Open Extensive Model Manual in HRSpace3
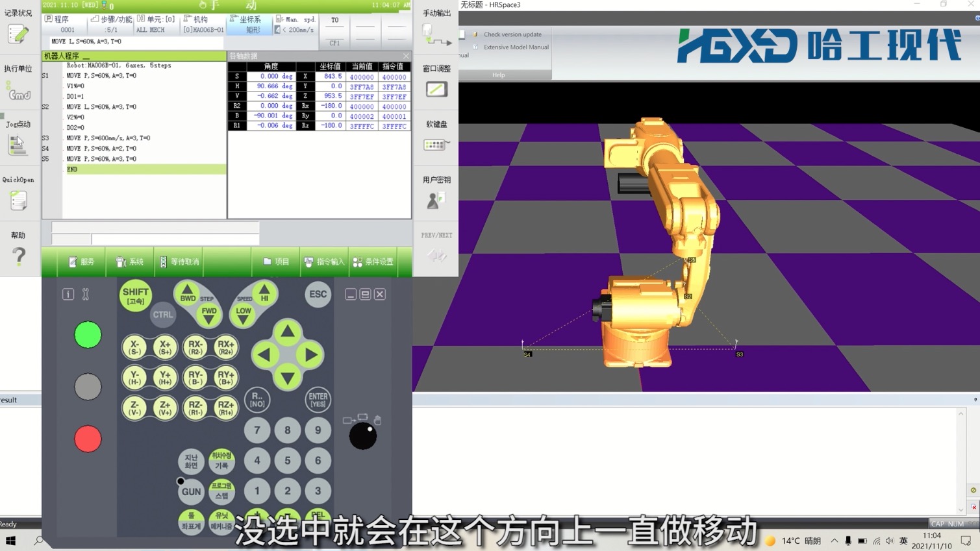 pos(516,47)
